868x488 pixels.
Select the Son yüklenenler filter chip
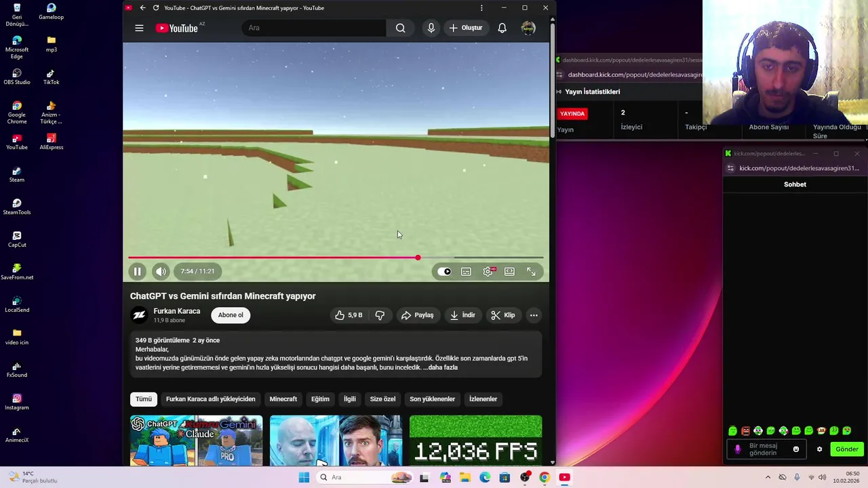coord(432,399)
